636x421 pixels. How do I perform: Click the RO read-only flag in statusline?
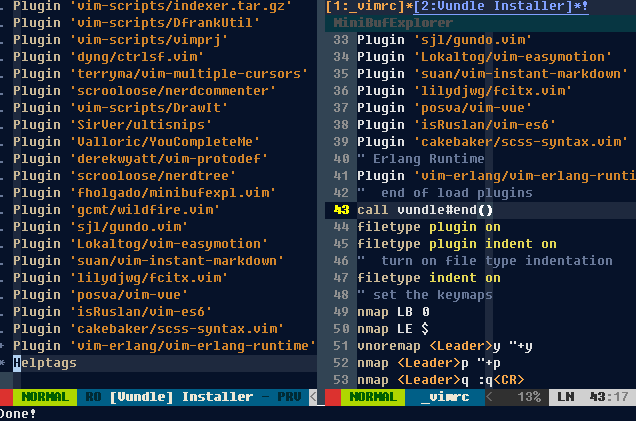click(x=93, y=397)
